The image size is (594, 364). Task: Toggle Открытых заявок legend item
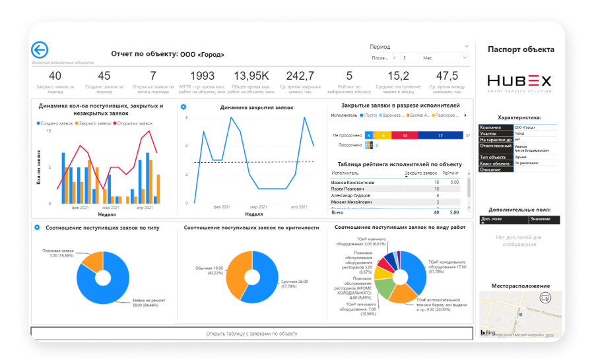coord(135,123)
